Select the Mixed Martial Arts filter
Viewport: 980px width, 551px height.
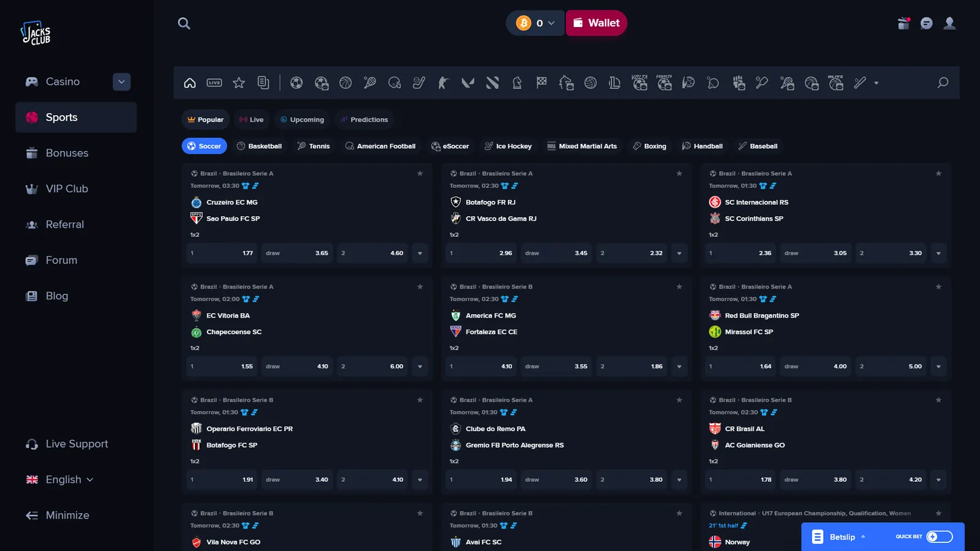tap(582, 146)
